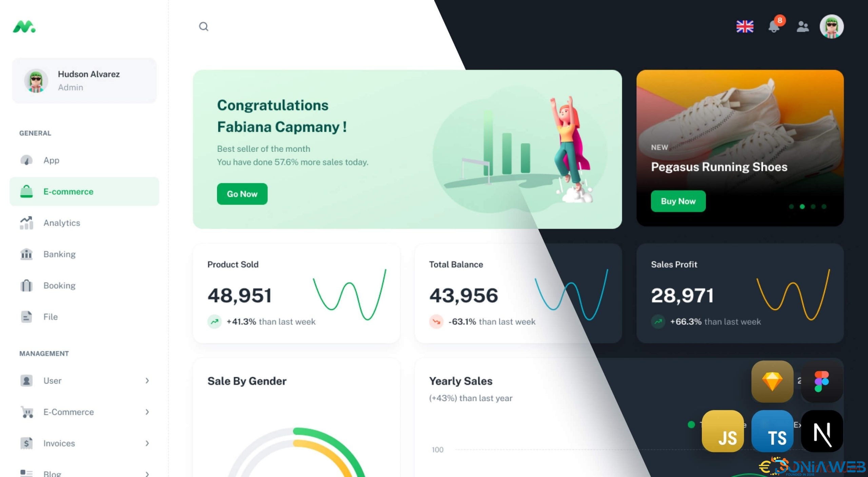Select the App menu item
This screenshot has width=868, height=477.
click(x=51, y=160)
